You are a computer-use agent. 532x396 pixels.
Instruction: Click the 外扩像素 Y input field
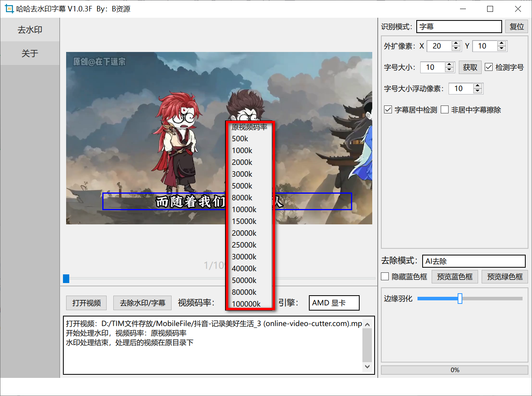pyautogui.click(x=485, y=46)
